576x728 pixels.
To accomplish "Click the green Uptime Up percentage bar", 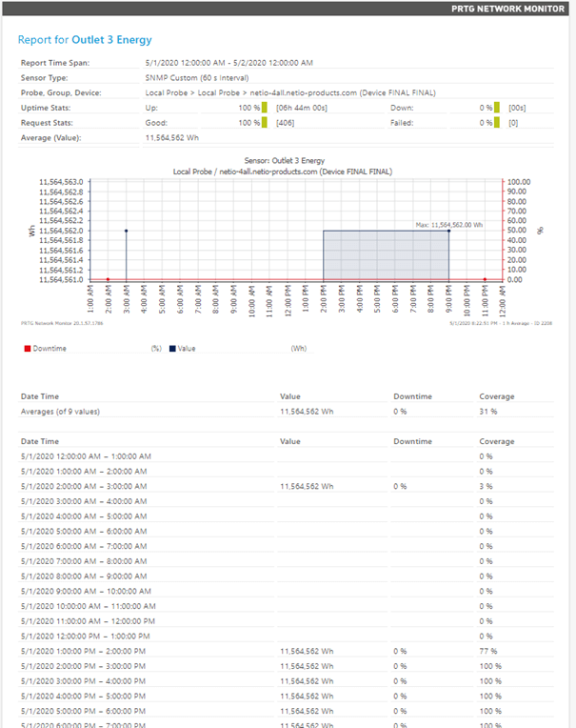I will click(x=264, y=108).
